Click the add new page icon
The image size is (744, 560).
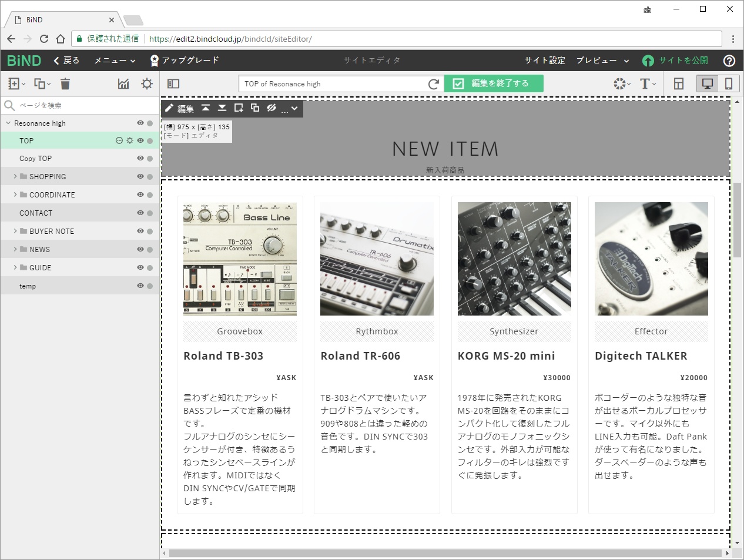[x=13, y=83]
